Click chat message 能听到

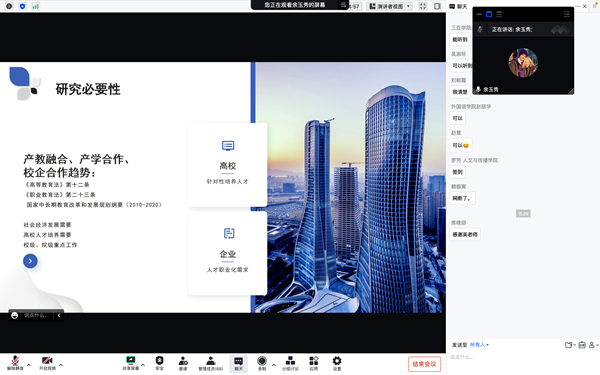[460, 39]
